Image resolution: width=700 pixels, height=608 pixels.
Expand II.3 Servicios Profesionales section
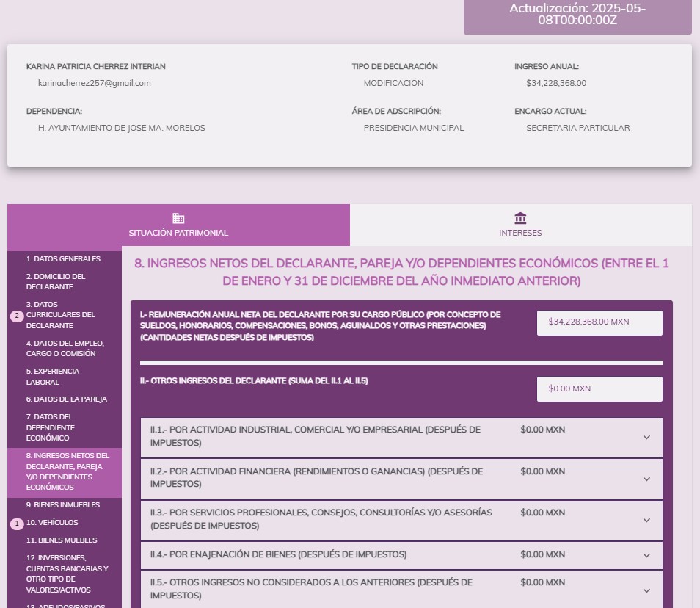[646, 520]
